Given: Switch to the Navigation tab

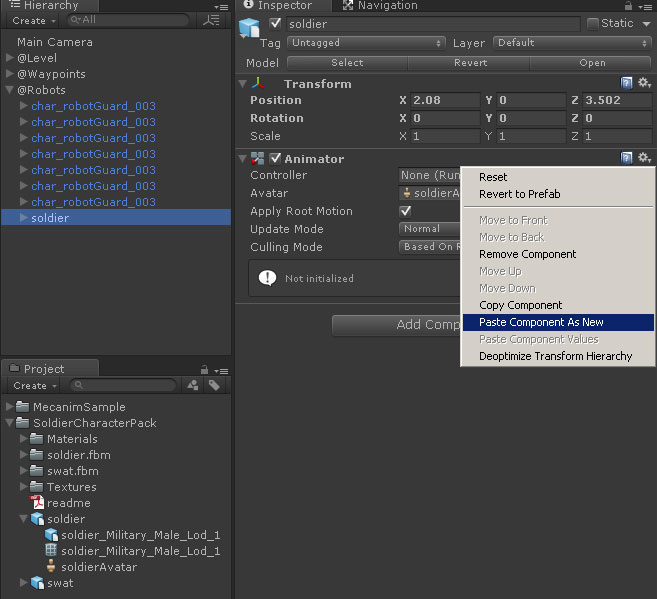Looking at the screenshot, I should (380, 5).
